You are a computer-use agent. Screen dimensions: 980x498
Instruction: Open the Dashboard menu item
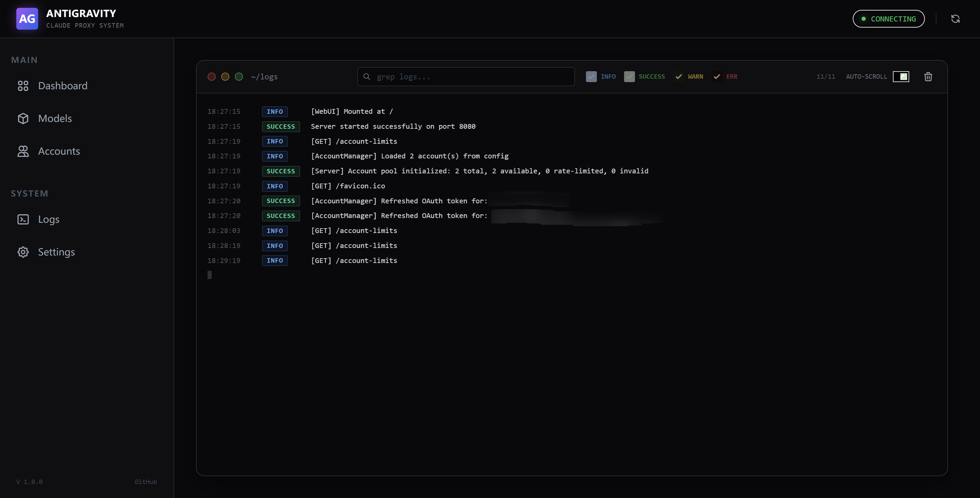click(x=63, y=85)
